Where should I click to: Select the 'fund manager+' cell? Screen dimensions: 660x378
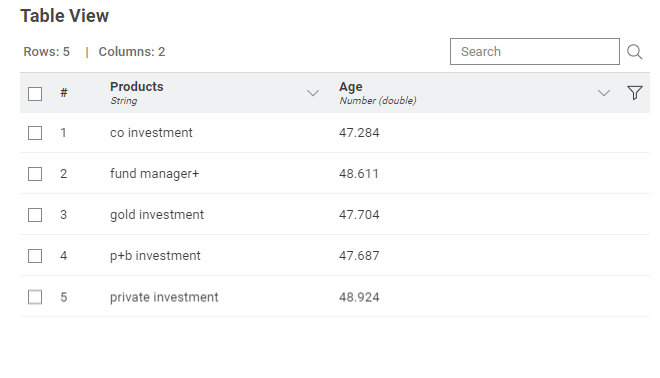(154, 173)
